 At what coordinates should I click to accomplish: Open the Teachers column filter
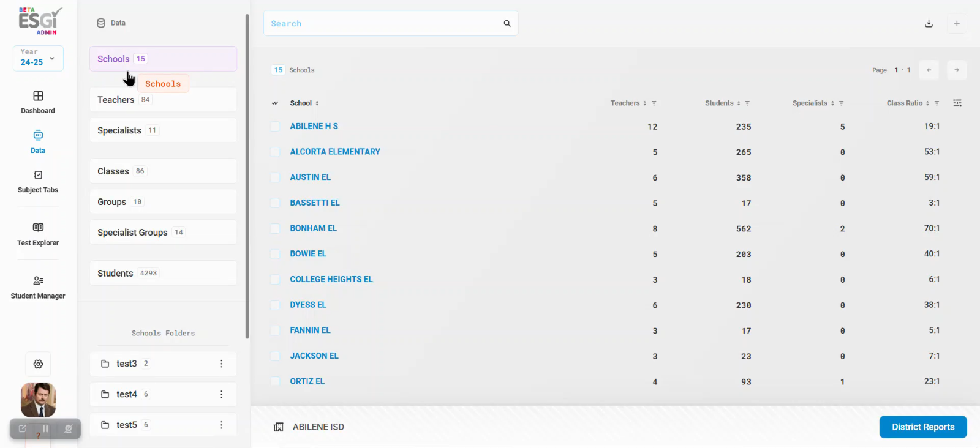click(654, 103)
